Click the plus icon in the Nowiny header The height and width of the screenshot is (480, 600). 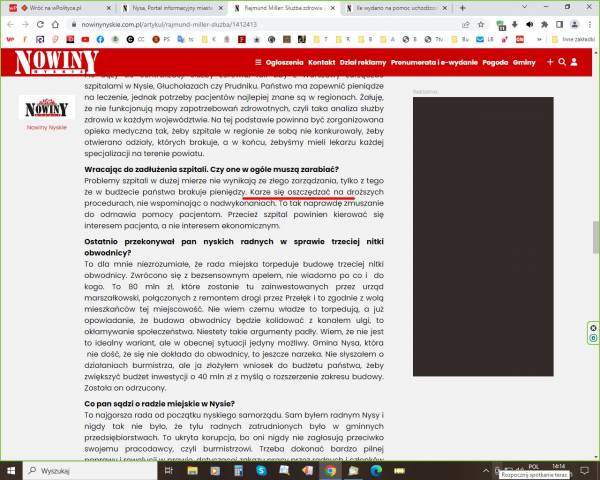tap(550, 62)
